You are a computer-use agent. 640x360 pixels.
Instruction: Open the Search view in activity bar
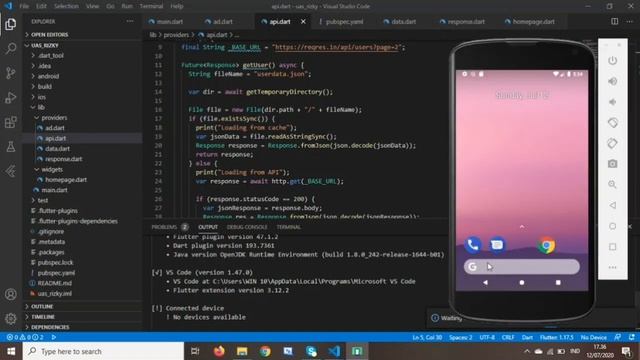[11, 49]
